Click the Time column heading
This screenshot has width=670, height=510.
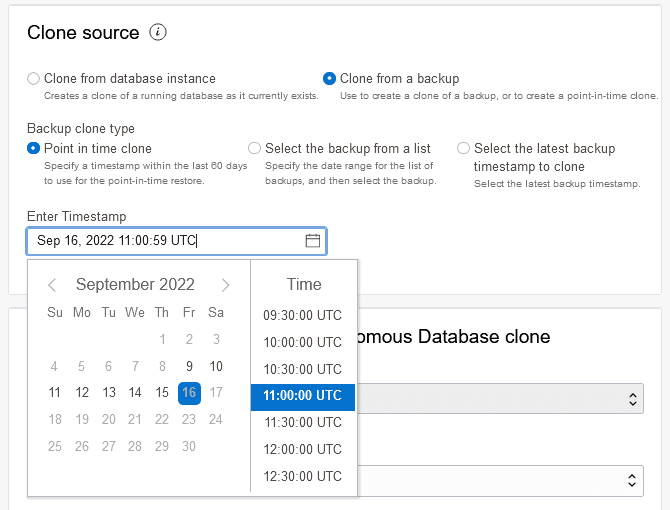[304, 284]
